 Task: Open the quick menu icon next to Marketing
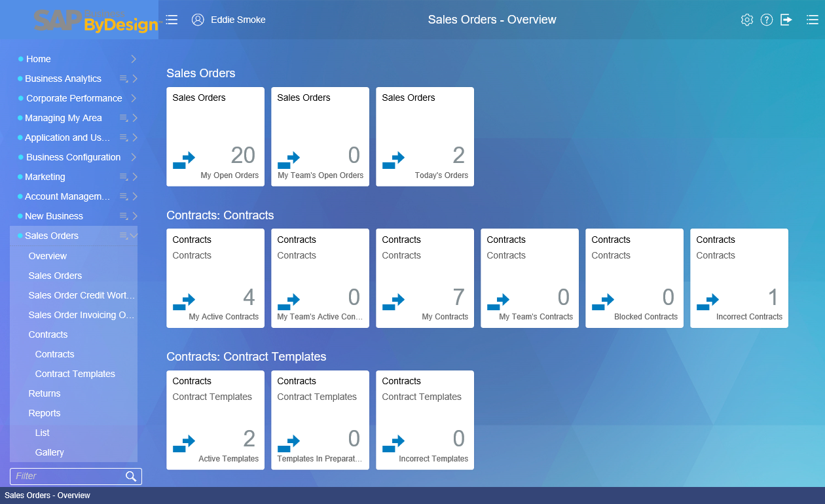(124, 177)
